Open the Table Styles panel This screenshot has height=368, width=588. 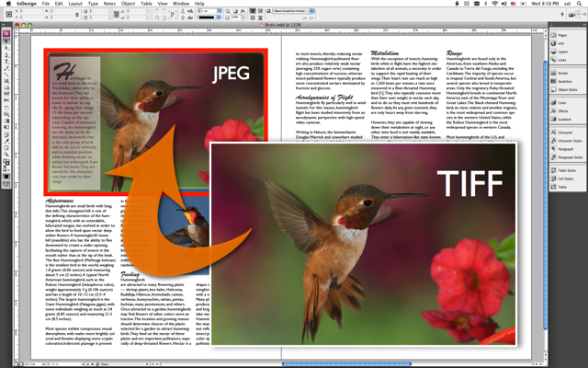(563, 170)
